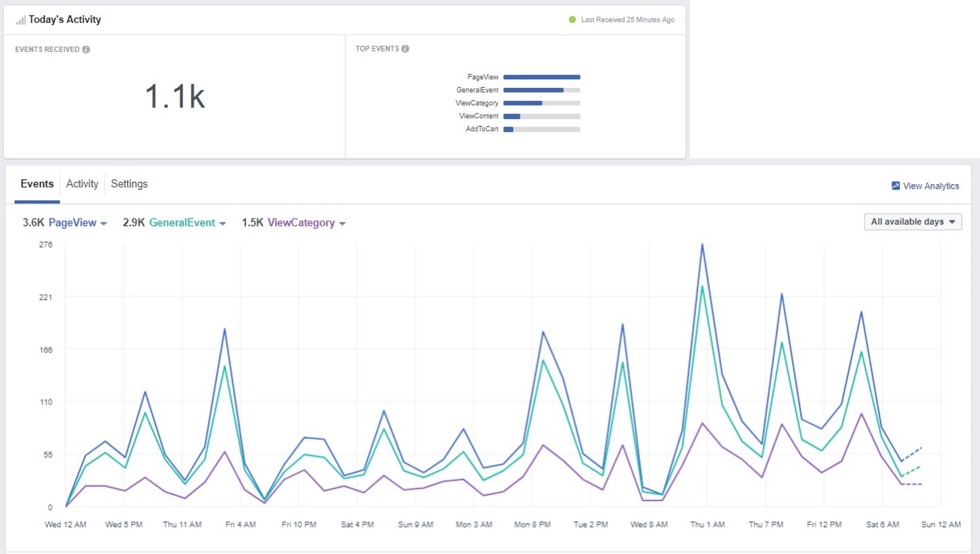Click the Top Events heading

[x=377, y=49]
